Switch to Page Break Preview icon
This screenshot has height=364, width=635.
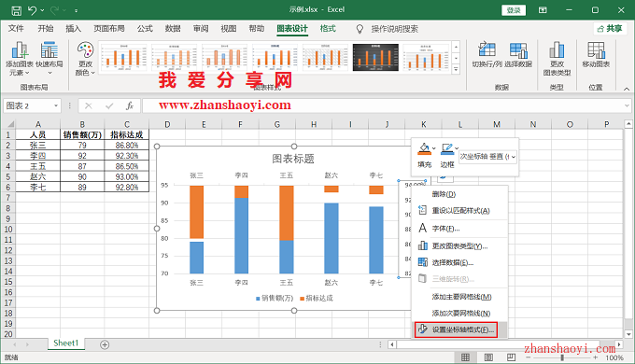[511, 357]
